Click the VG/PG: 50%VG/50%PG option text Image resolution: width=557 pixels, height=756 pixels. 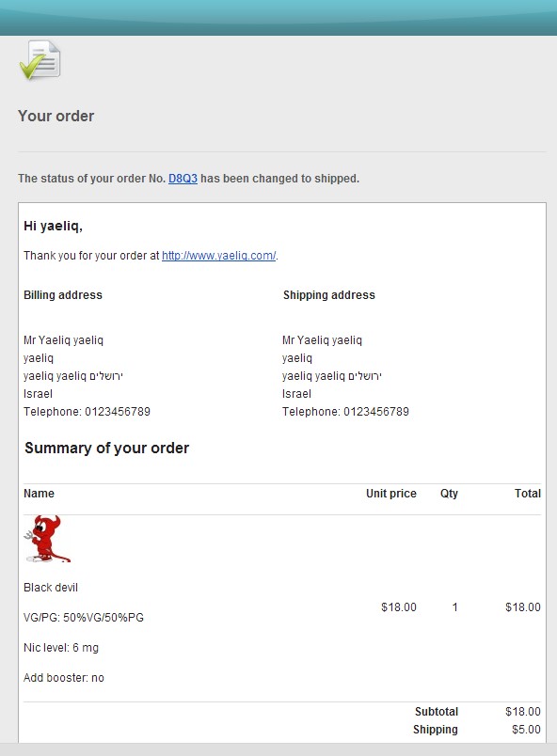click(x=84, y=618)
